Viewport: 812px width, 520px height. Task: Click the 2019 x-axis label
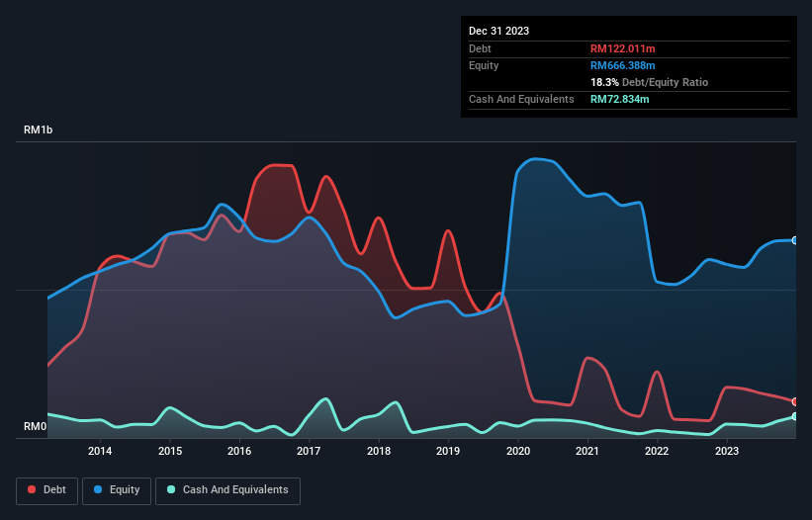pyautogui.click(x=448, y=451)
